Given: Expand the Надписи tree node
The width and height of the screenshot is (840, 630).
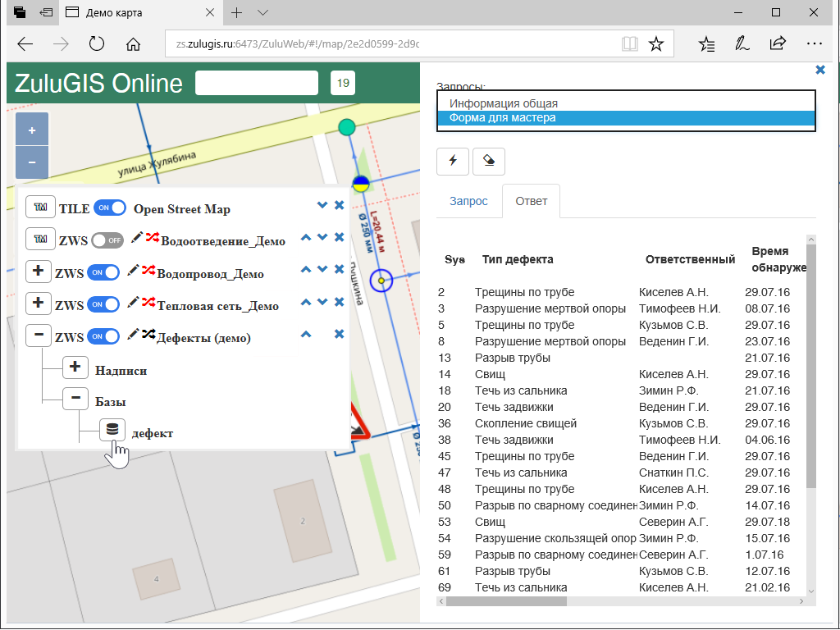Looking at the screenshot, I should (75, 368).
